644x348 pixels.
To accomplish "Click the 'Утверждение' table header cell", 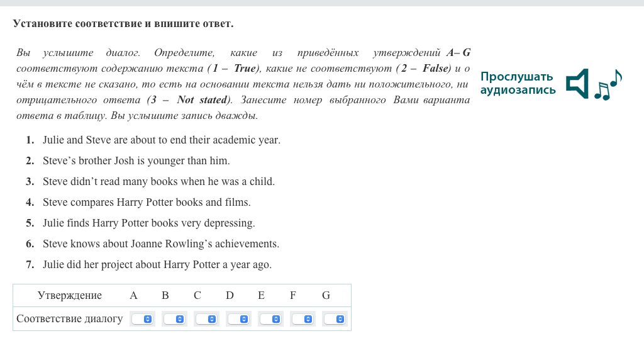I will tap(69, 295).
